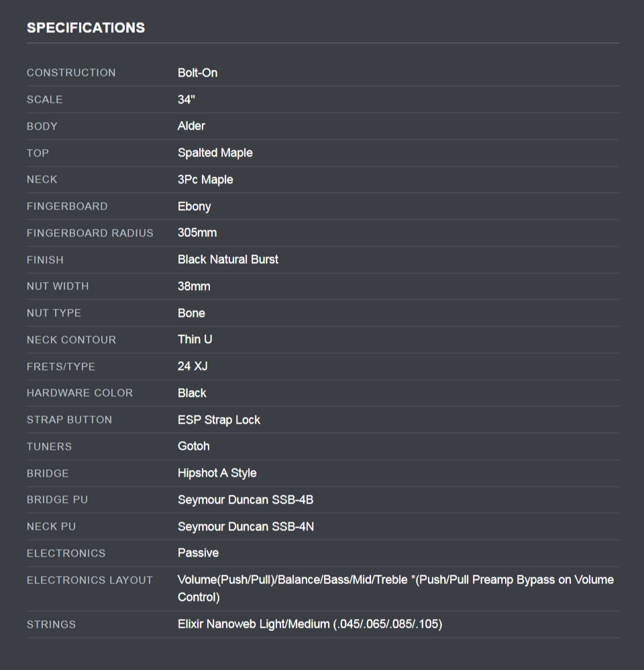Click the Hipshot A Style bridge value
The image size is (644, 670).
pyautogui.click(x=217, y=473)
